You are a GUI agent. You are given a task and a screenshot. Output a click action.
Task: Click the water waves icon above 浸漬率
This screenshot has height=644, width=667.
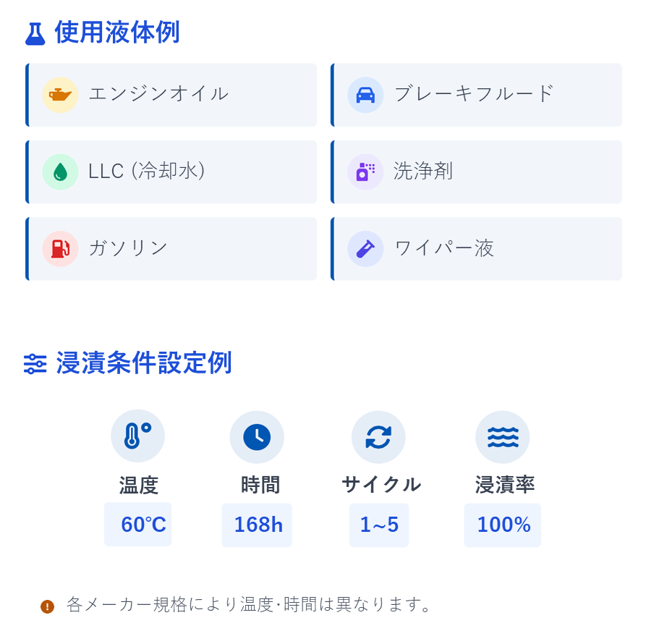(x=502, y=437)
